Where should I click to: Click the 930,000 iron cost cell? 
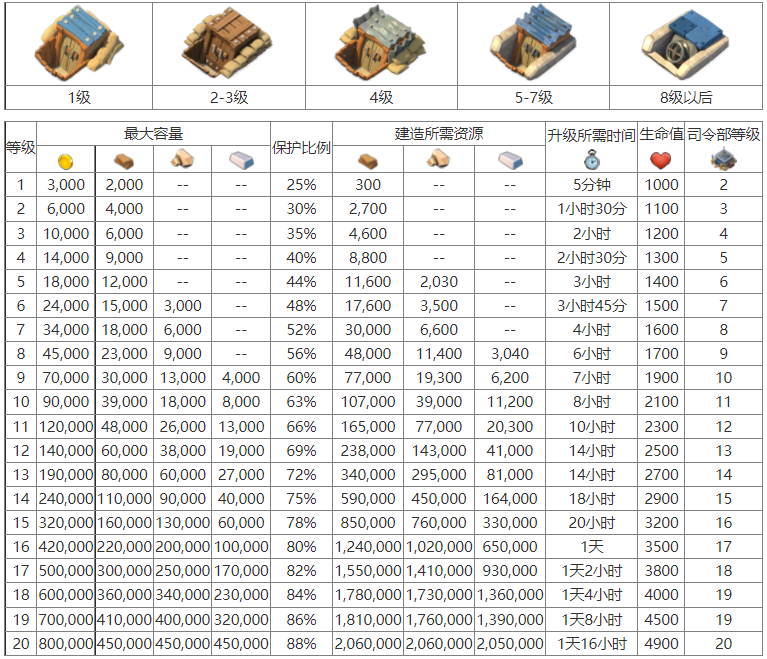tap(510, 571)
